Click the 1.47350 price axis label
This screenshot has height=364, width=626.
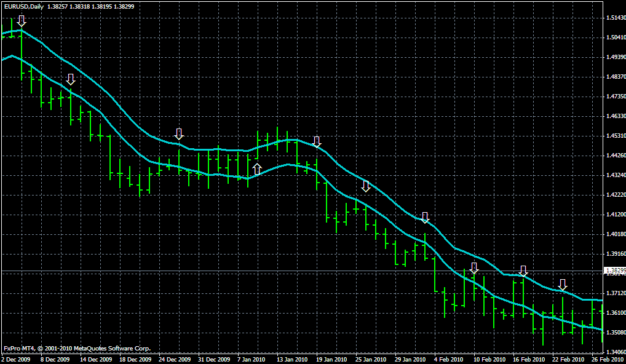tap(616, 97)
